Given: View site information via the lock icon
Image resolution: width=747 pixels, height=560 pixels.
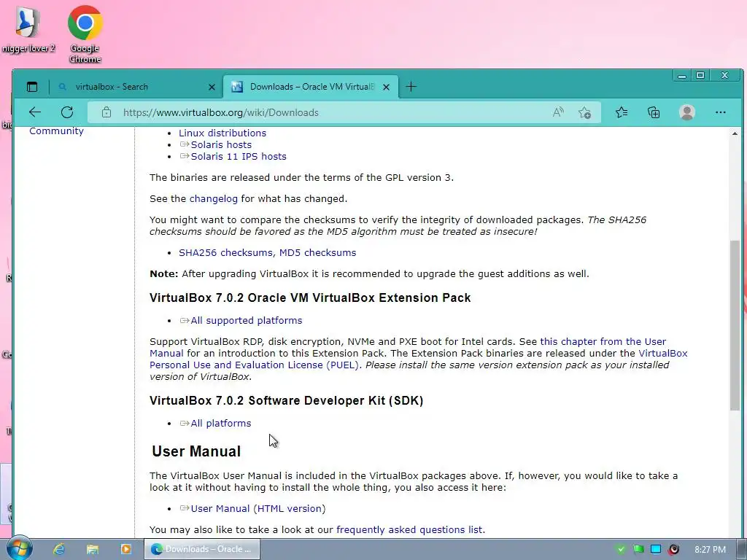Looking at the screenshot, I should 107,112.
